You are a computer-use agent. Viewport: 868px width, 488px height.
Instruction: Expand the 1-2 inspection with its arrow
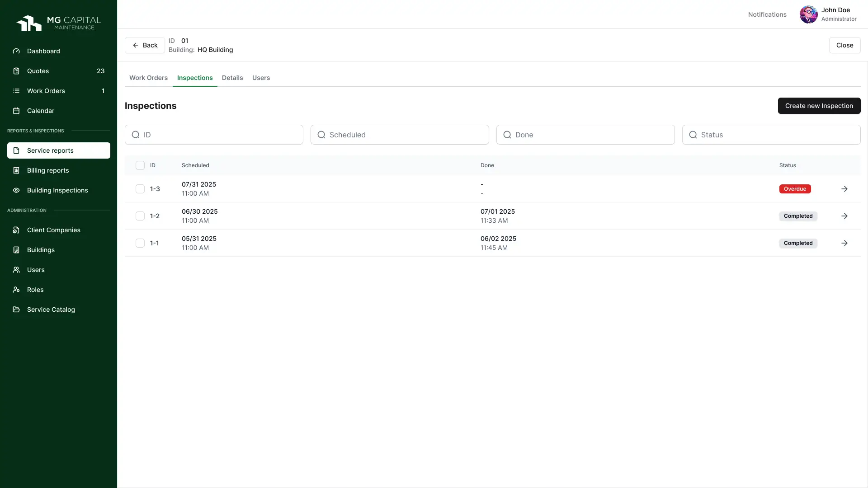coord(844,216)
